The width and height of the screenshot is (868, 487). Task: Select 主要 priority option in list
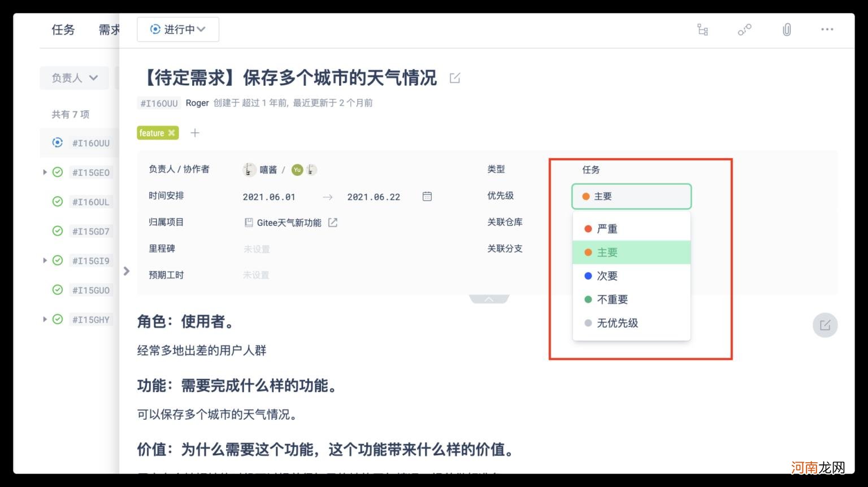631,252
